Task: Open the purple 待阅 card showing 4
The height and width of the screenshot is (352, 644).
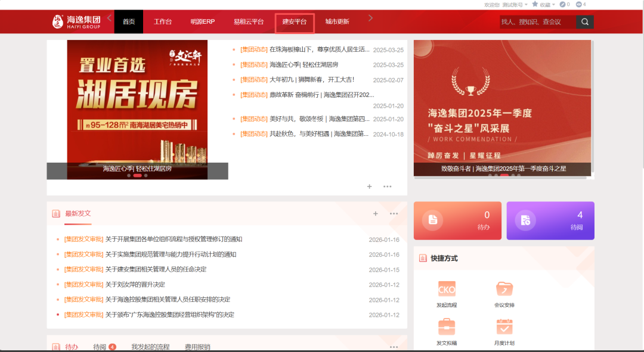Action: point(550,221)
